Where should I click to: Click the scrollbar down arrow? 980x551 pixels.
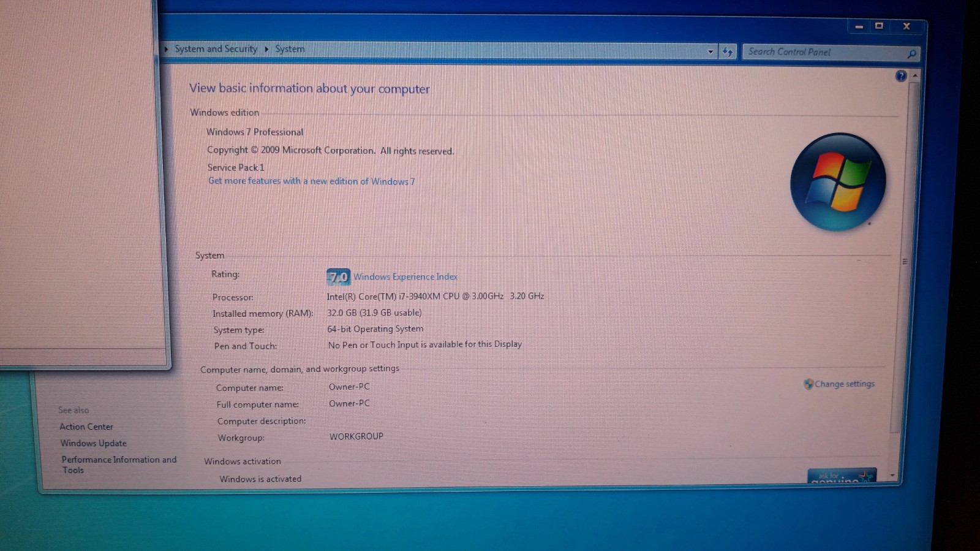click(892, 476)
